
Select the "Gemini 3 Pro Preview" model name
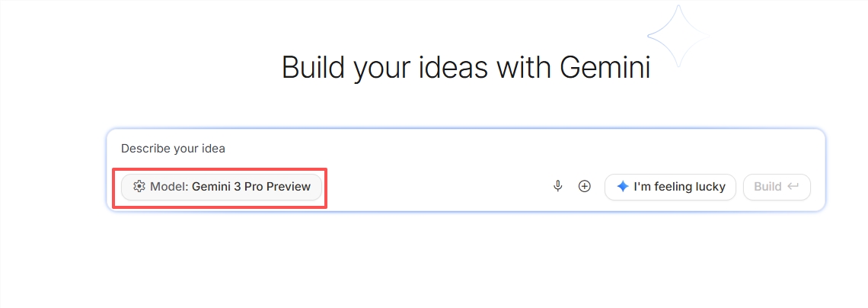tap(251, 187)
